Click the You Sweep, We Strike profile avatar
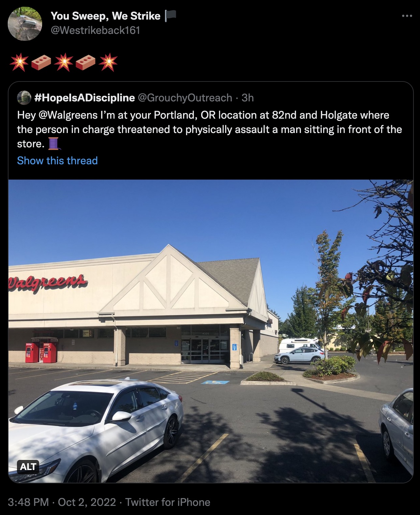 pyautogui.click(x=25, y=24)
